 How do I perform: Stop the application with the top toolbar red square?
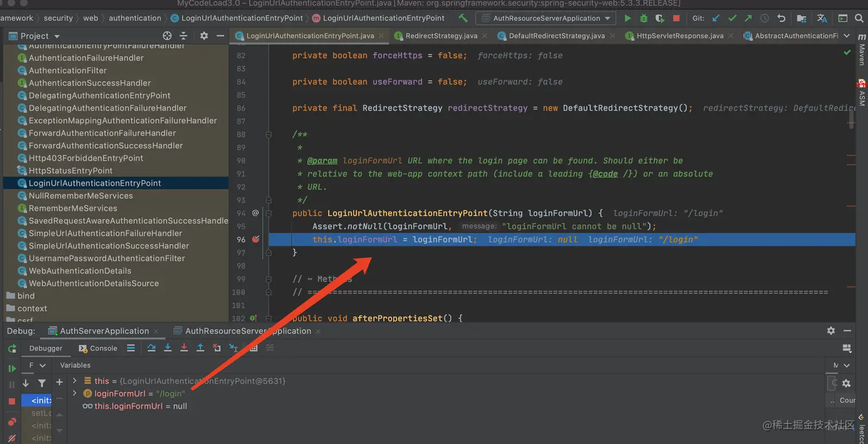coord(676,18)
